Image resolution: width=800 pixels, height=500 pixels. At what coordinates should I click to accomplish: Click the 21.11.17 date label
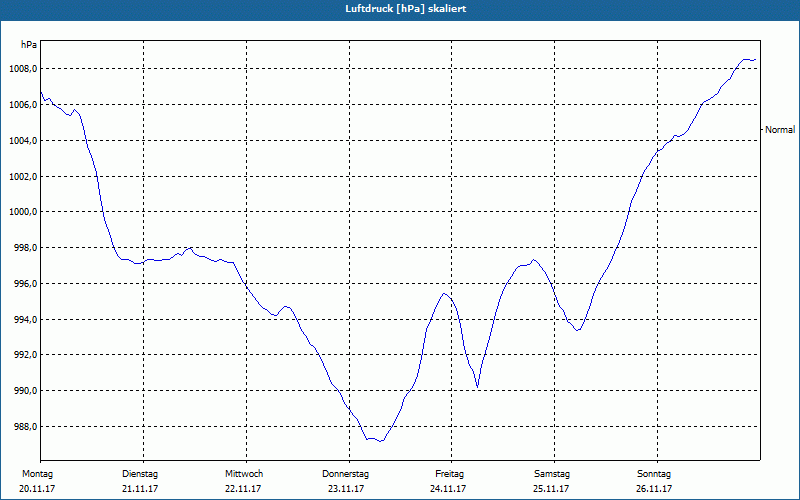tap(140, 489)
